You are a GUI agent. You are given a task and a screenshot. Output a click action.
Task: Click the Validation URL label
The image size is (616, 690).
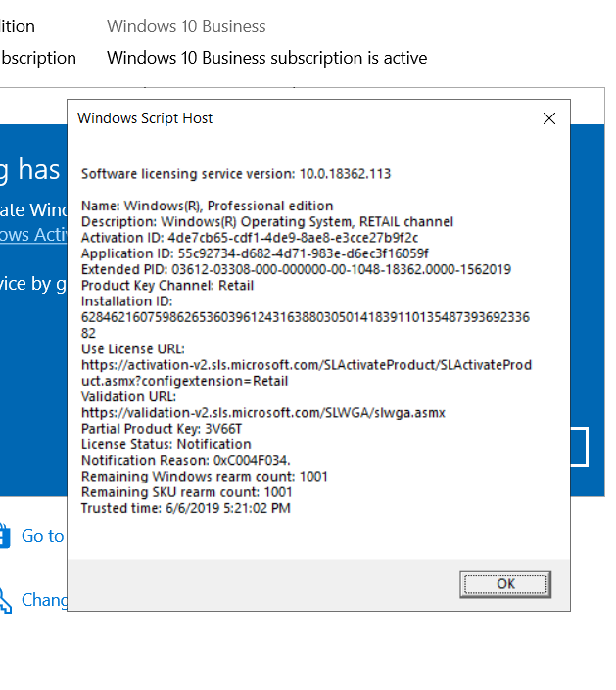(128, 397)
